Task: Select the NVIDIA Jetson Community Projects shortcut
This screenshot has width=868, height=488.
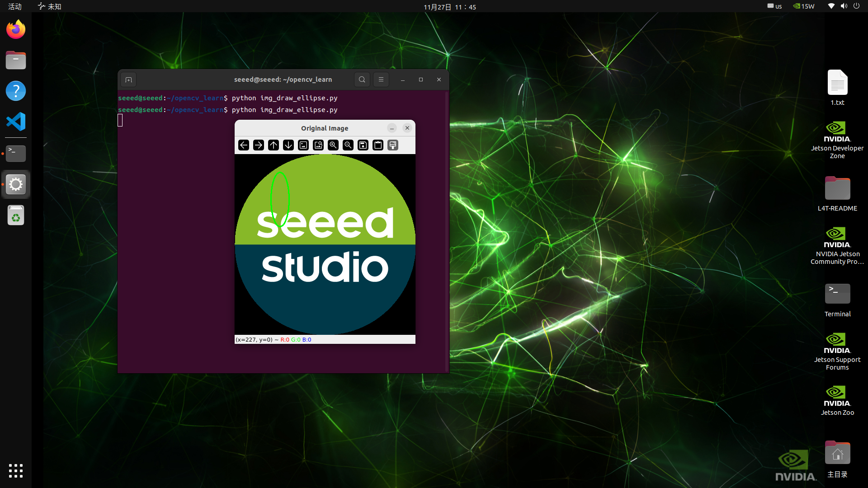Action: [837, 246]
